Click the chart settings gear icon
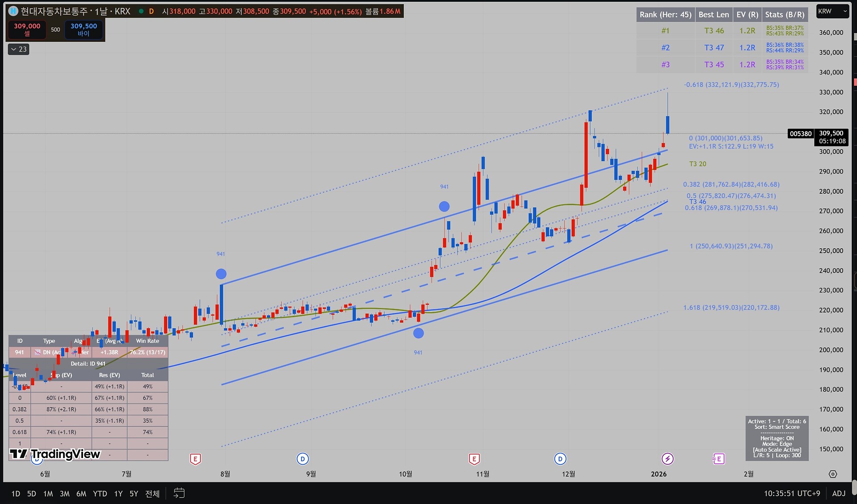The width and height of the screenshot is (857, 504). tap(832, 474)
